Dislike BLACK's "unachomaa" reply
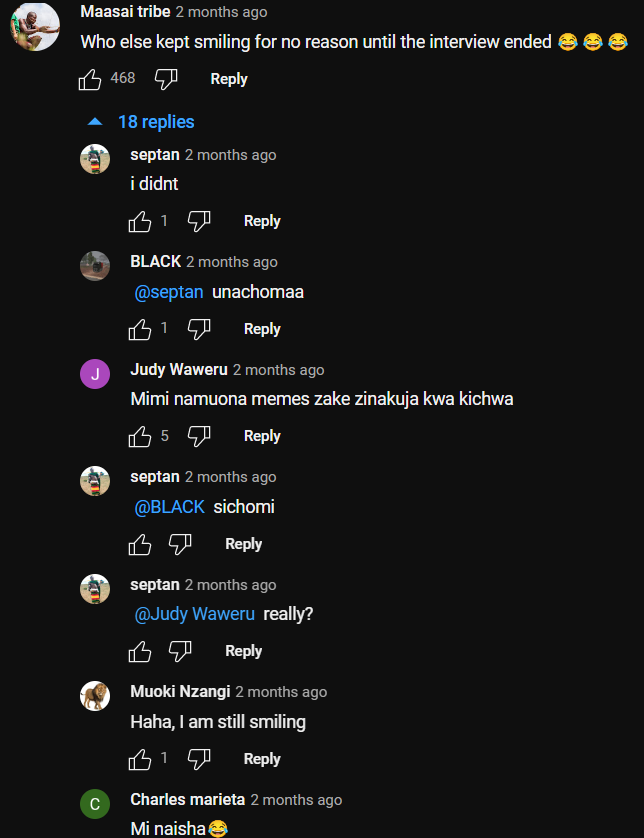Screen dimensions: 644x838 pyautogui.click(x=199, y=329)
